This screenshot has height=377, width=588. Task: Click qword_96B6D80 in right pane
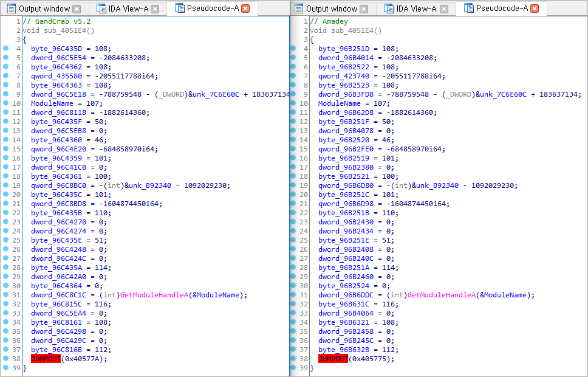(346, 185)
